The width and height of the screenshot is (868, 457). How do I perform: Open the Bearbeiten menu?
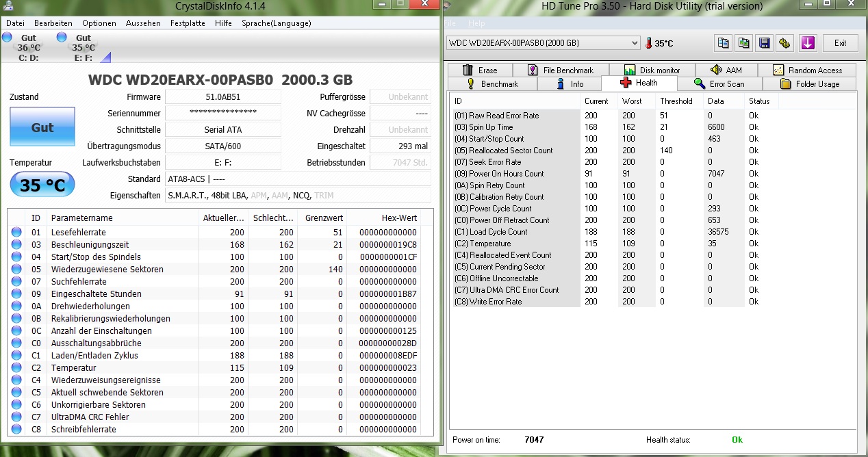pos(53,23)
